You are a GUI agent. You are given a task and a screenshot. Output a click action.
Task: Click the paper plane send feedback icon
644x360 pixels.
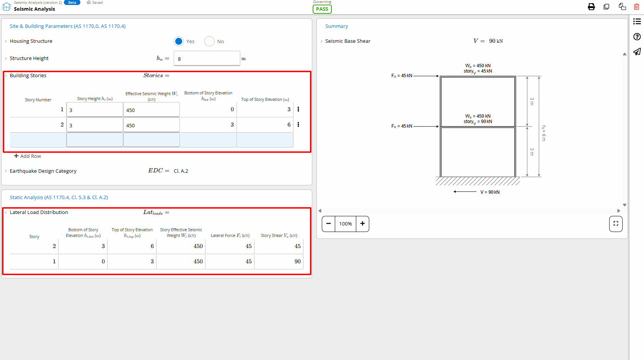637,52
